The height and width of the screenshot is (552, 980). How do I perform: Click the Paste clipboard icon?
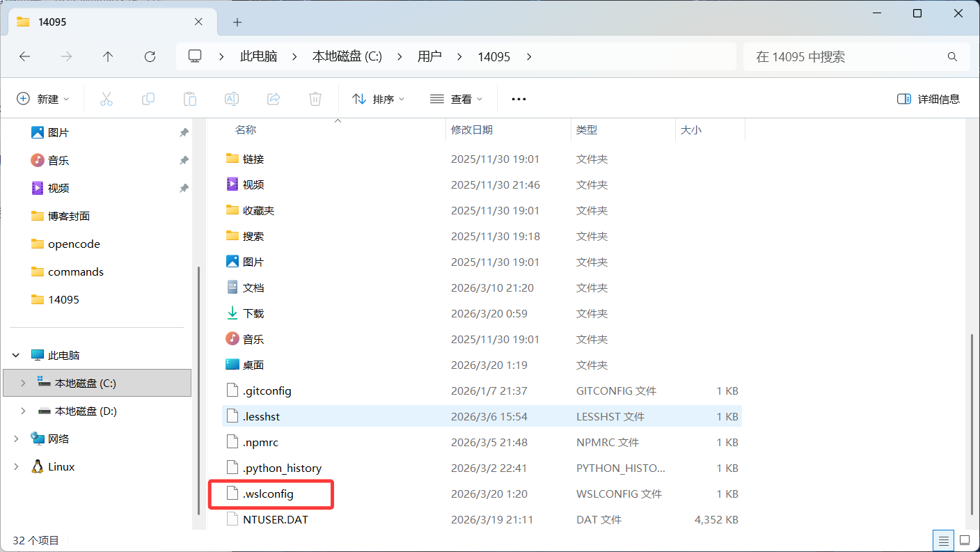pos(190,99)
